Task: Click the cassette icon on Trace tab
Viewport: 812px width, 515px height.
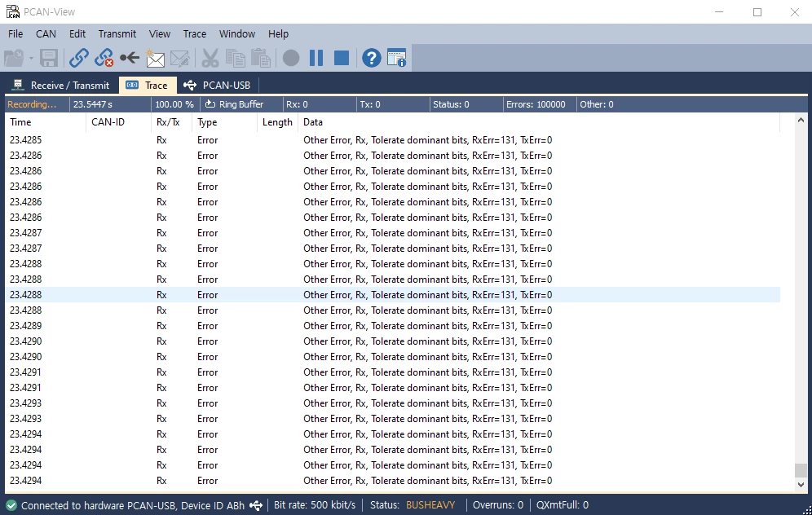Action: point(132,85)
